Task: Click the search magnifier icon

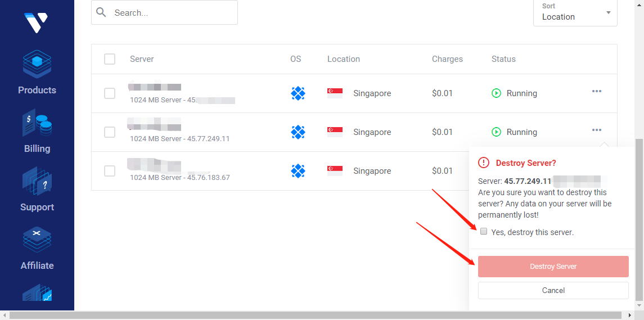Action: [101, 12]
